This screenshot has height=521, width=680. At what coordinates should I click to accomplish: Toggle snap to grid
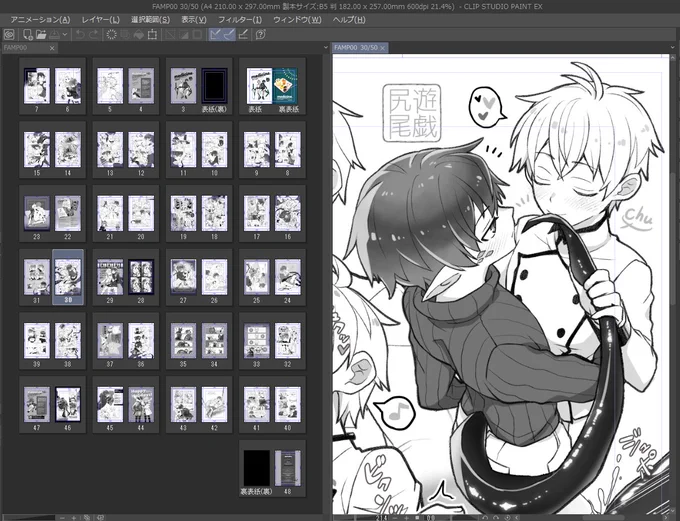[x=243, y=34]
